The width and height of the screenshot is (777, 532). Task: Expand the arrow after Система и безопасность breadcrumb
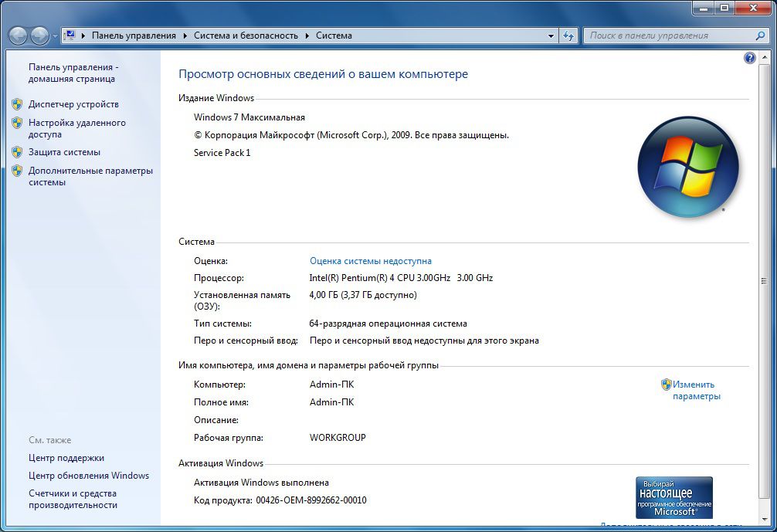[307, 36]
